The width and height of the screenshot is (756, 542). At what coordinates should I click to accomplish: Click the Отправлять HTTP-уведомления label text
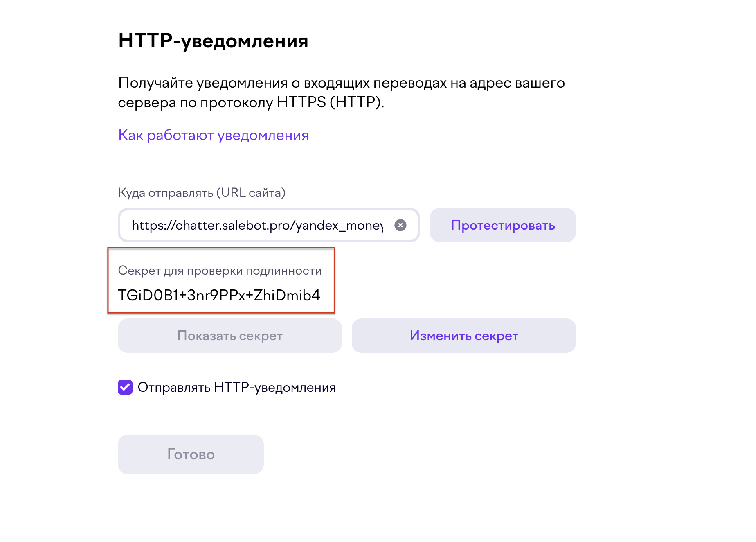point(236,387)
